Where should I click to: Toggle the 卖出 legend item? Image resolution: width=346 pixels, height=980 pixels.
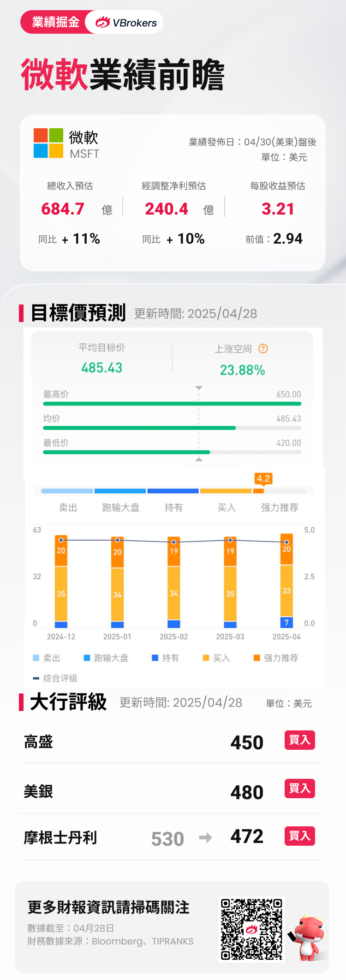point(47,658)
